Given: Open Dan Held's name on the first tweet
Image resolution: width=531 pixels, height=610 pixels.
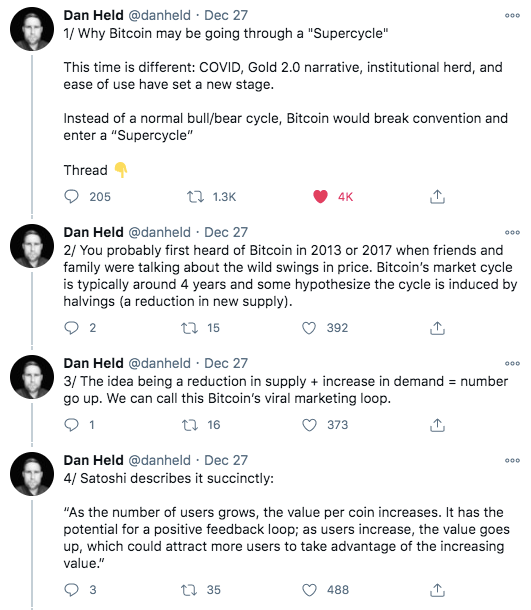Looking at the screenshot, I should (93, 15).
